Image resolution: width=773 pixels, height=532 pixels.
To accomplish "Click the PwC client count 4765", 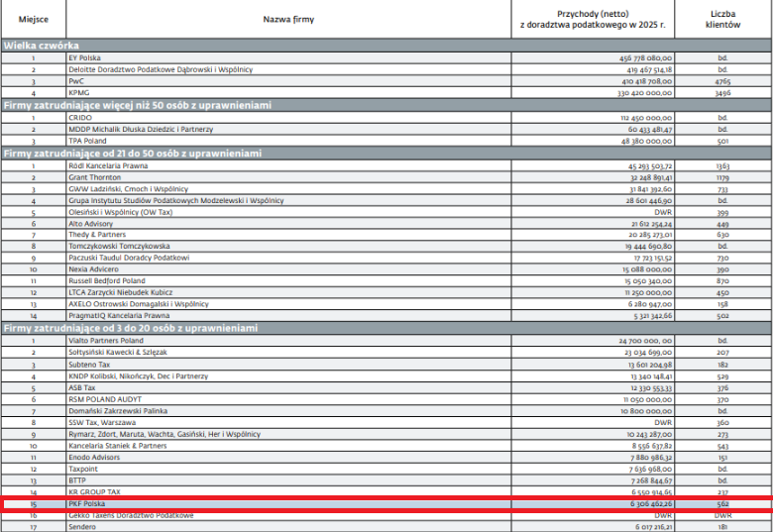I will pyautogui.click(x=722, y=81).
